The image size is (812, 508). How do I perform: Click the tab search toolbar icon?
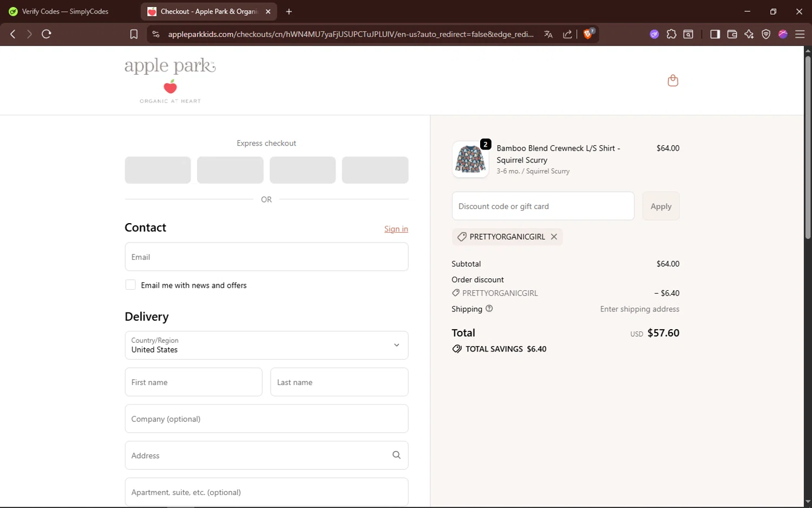click(689, 34)
